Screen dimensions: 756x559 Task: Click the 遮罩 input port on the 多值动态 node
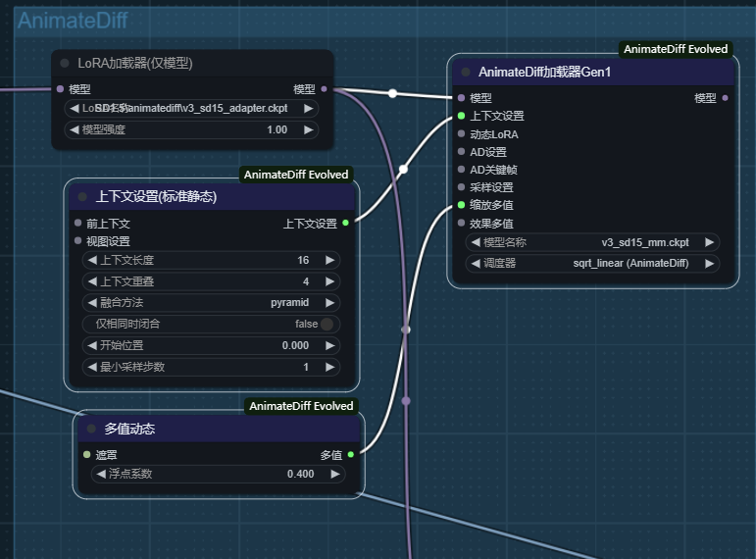[87, 454]
